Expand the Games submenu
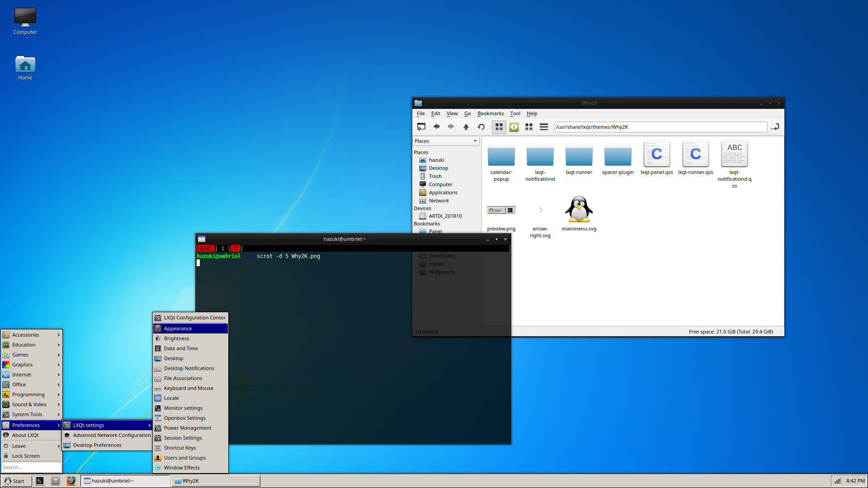The height and width of the screenshot is (488, 868). coord(31,355)
